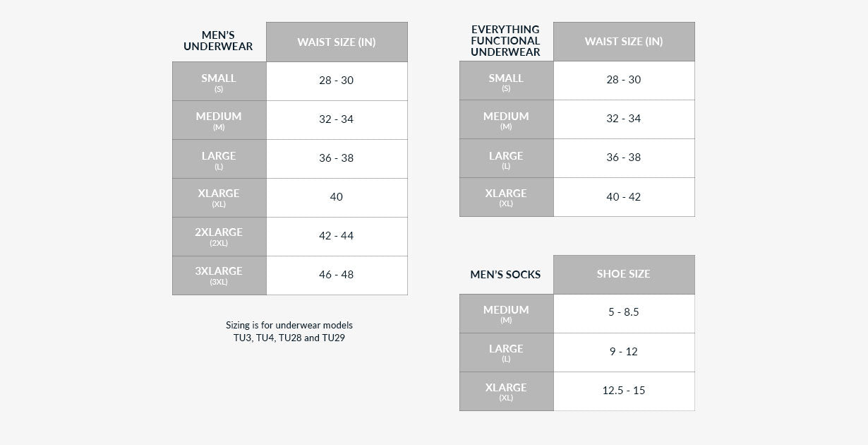The height and width of the screenshot is (445, 868).
Task: Select the 3XLARGE row label
Action: (x=219, y=275)
